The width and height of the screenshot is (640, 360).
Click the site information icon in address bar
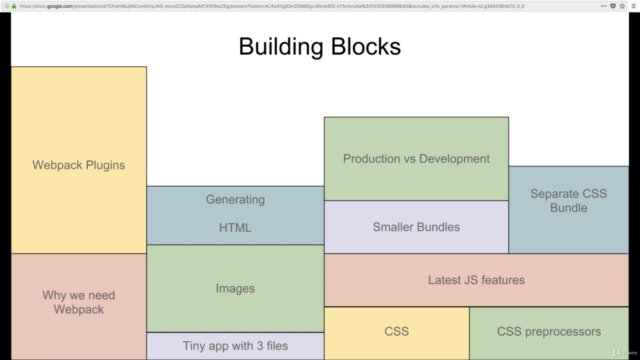click(7, 6)
